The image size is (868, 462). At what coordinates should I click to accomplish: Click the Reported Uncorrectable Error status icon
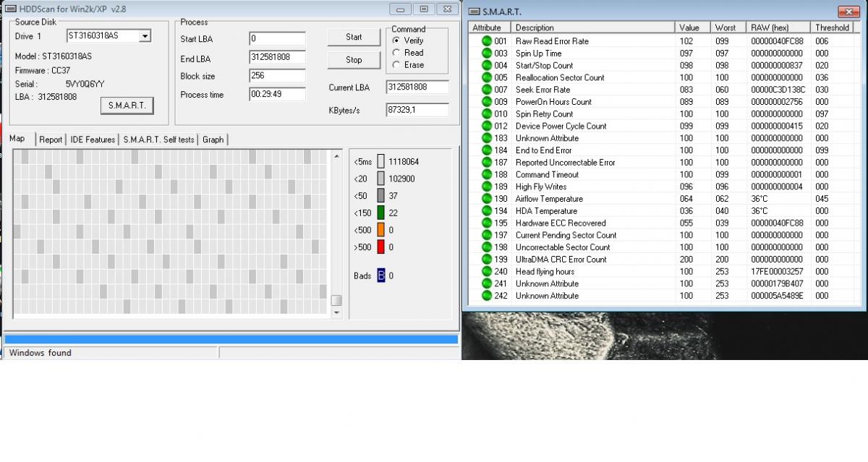point(485,163)
